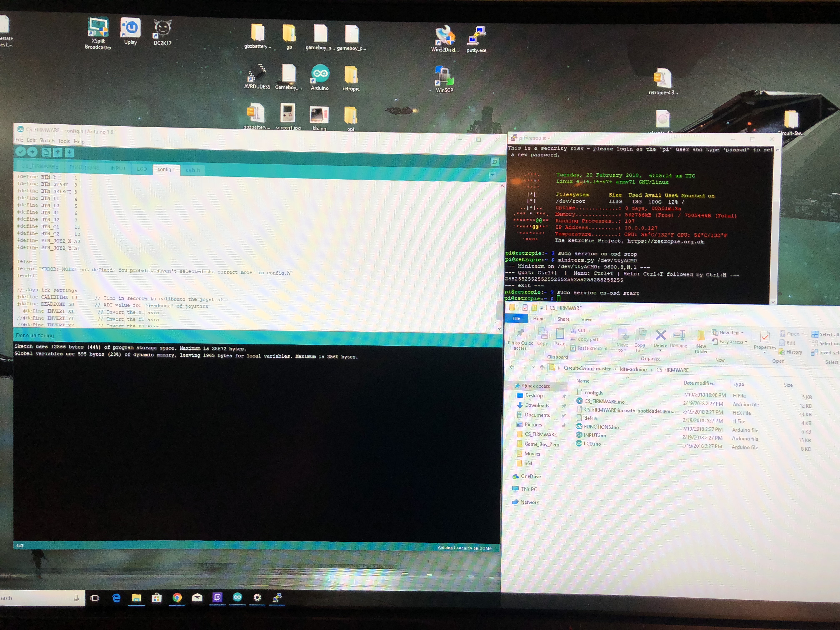840x630 pixels.
Task: Click Circuit-Sword-master in the address breadcrumb
Action: click(x=587, y=368)
